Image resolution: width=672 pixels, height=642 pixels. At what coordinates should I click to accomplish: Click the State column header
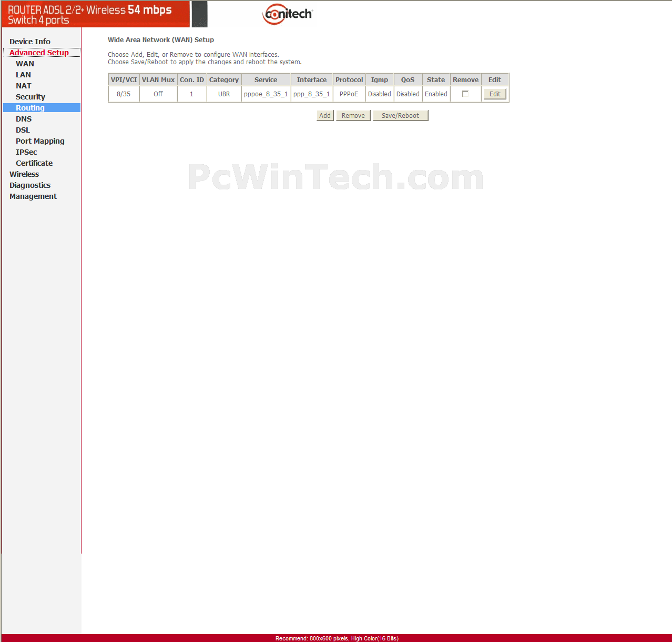click(x=436, y=80)
